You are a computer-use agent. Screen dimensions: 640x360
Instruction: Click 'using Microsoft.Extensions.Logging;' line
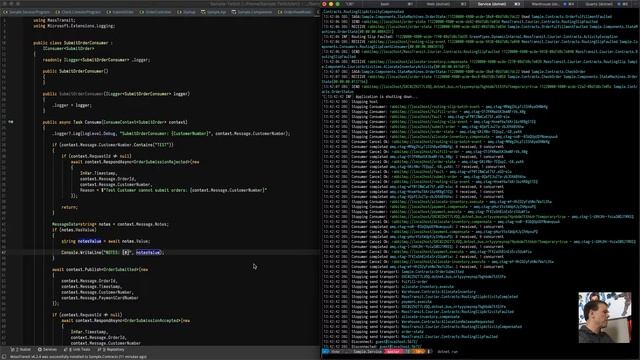click(74, 26)
